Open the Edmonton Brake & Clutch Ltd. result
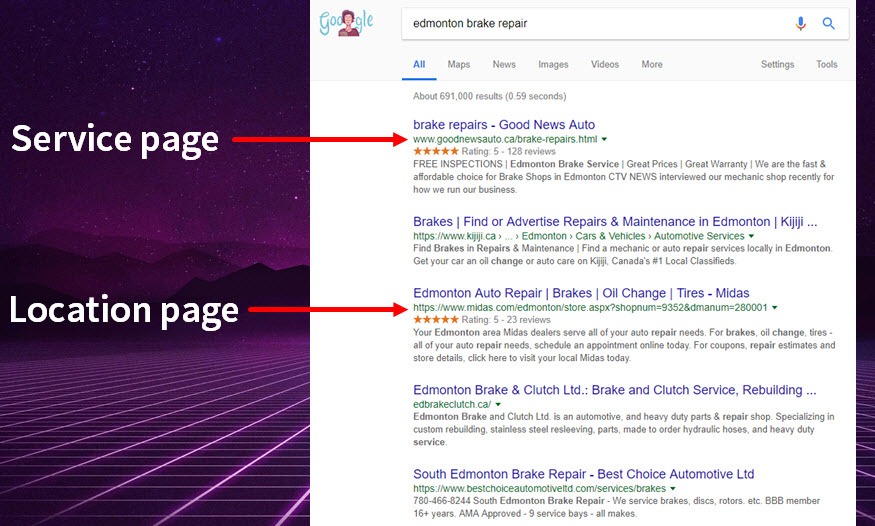The height and width of the screenshot is (526, 875). tap(615, 390)
